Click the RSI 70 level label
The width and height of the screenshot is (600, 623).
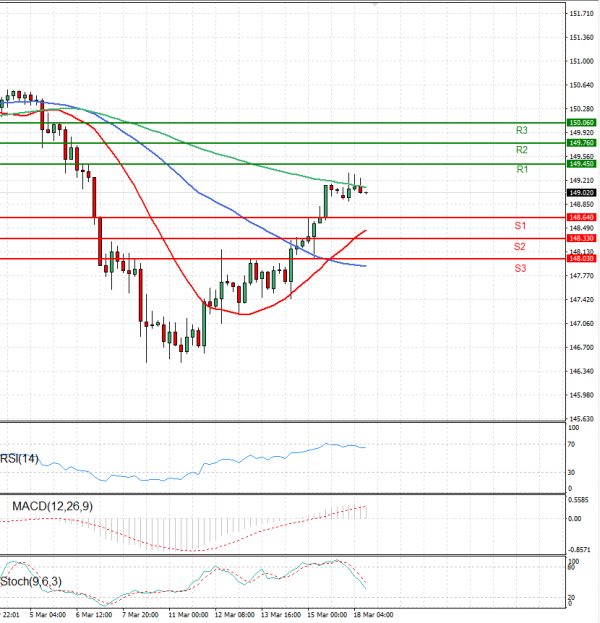pyautogui.click(x=571, y=445)
